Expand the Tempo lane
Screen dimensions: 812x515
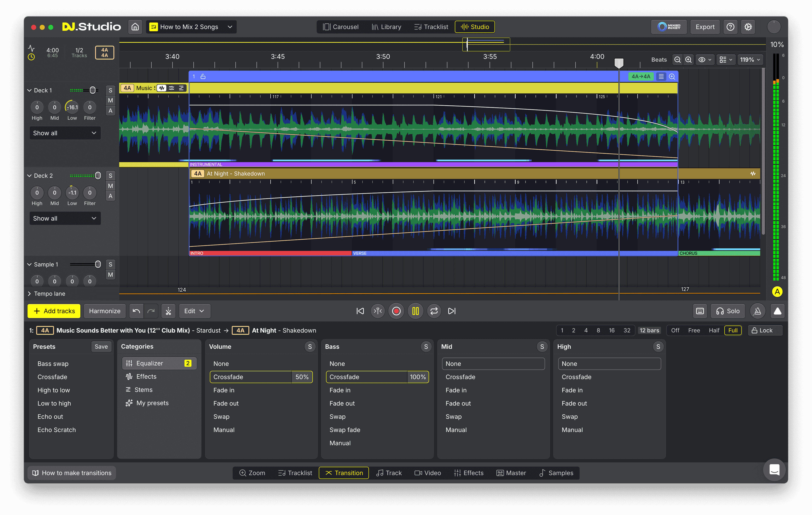tap(29, 294)
